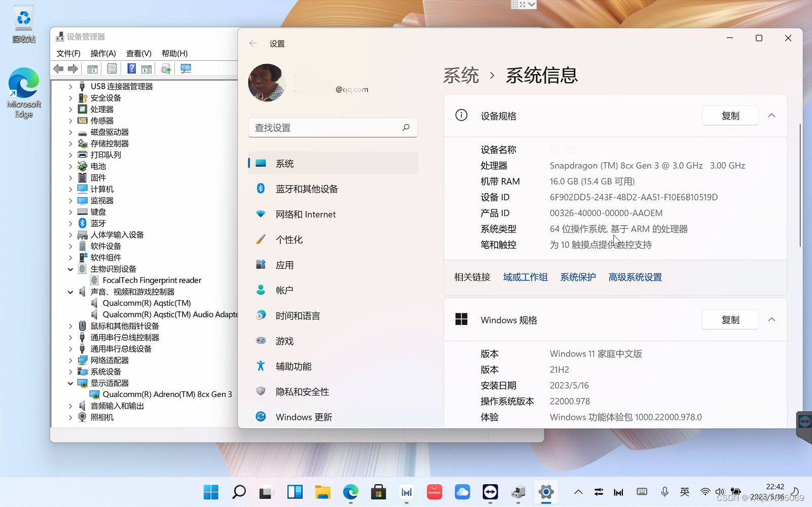
Task: Open the 文件(F) menu in Device Manager
Action: pos(68,53)
